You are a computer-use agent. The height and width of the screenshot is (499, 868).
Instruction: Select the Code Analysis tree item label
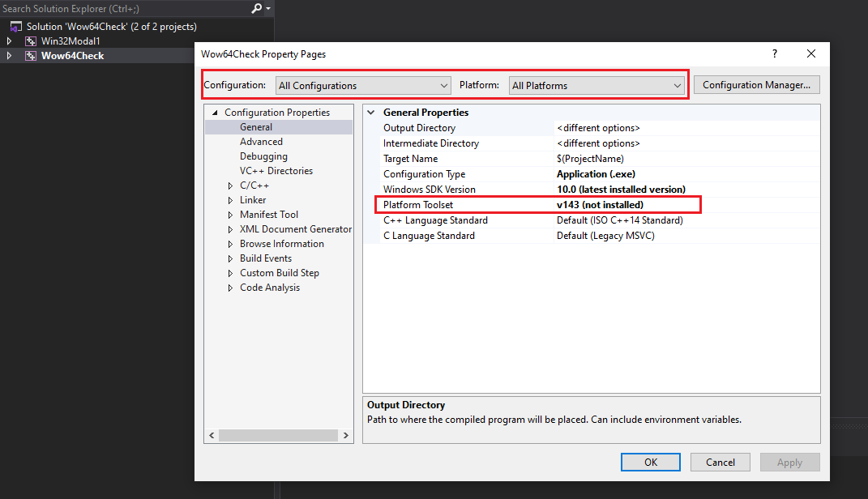pos(270,288)
